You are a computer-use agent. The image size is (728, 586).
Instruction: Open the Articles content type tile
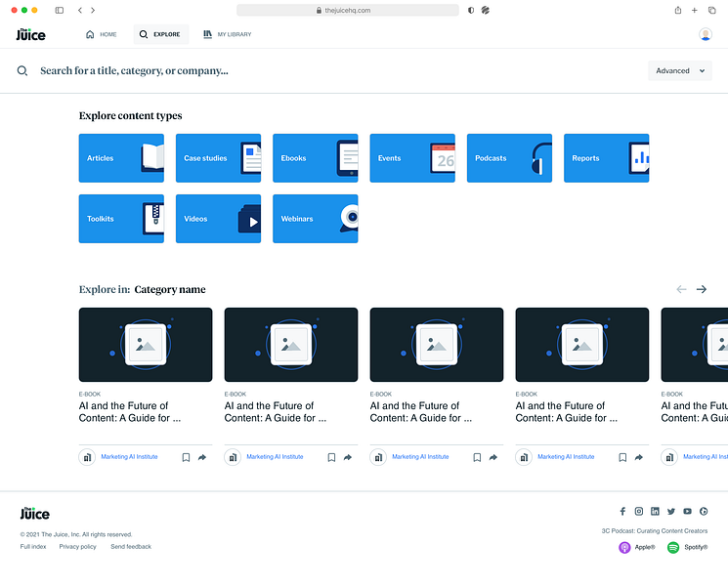pos(121,158)
